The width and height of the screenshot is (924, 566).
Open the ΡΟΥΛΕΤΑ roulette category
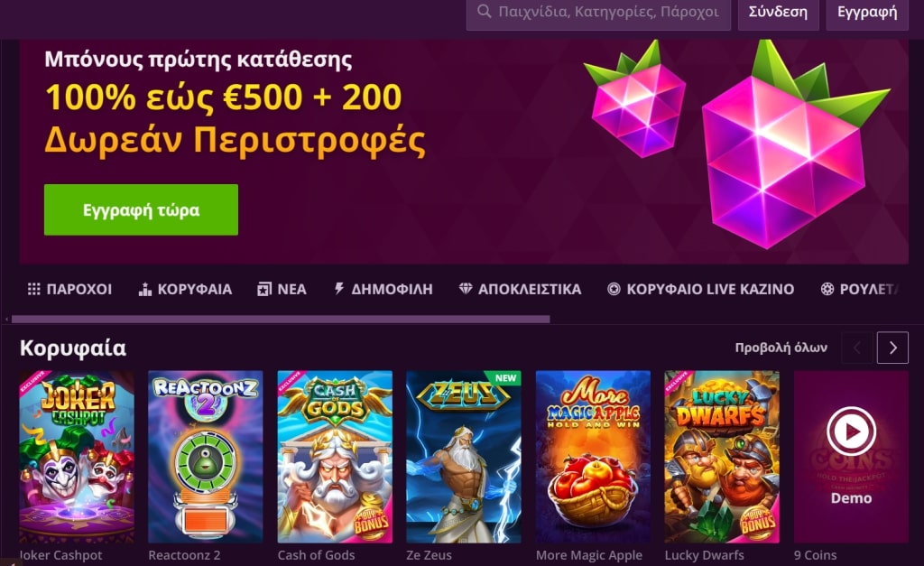pos(860,289)
